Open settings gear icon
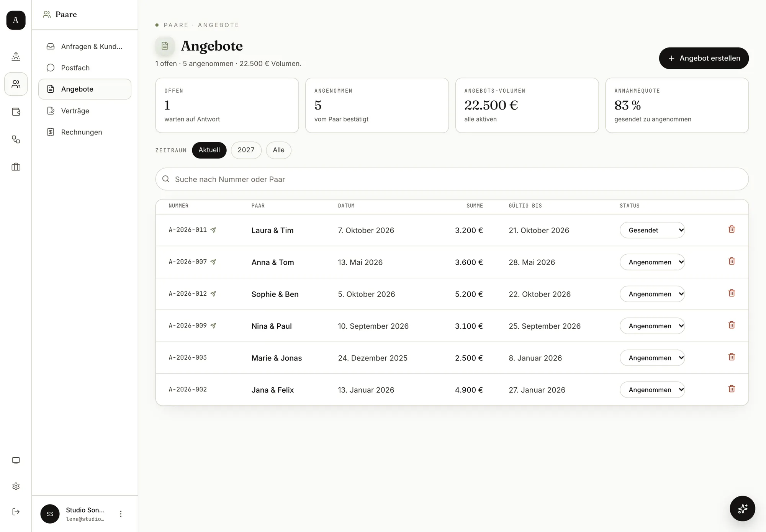This screenshot has width=766, height=532. pyautogui.click(x=16, y=486)
